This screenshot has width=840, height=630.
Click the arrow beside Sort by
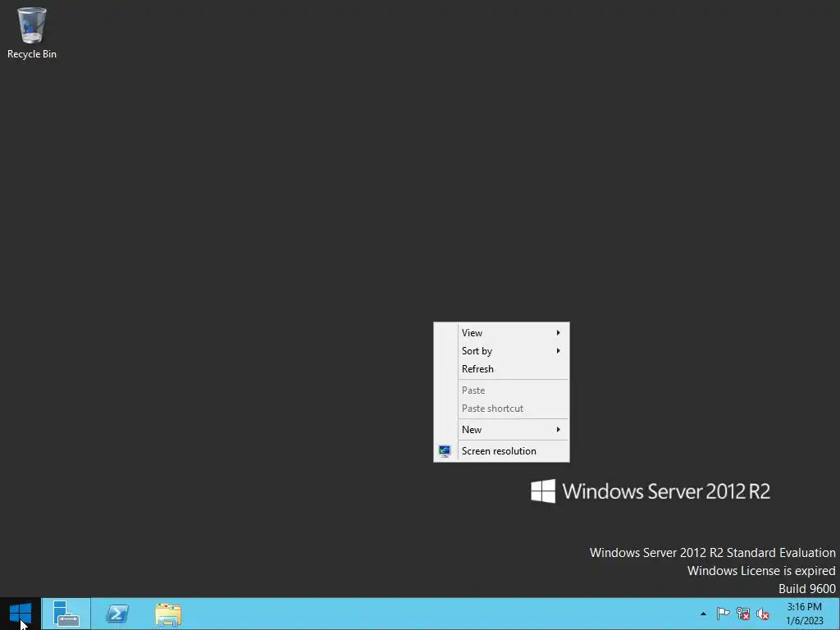[x=558, y=351]
